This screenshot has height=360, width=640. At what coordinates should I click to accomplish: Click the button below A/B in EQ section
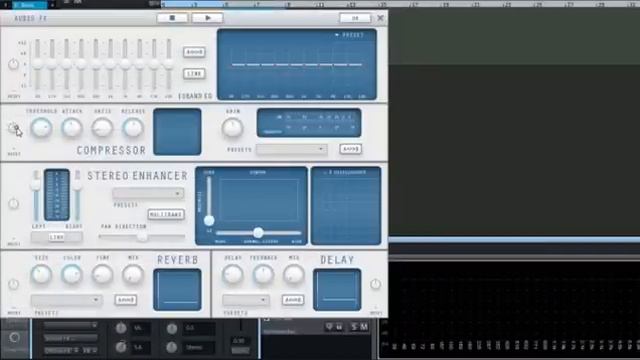[x=194, y=73]
